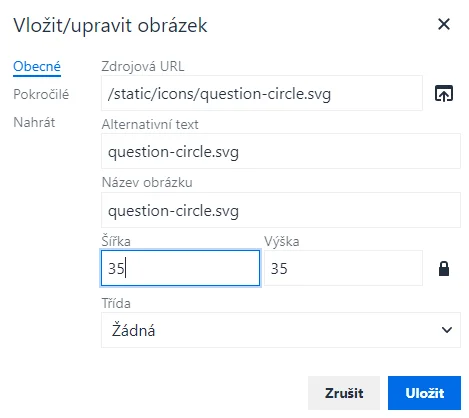Place cursor in the Šířka width field
Image resolution: width=469 pixels, height=418 pixels.
tap(180, 268)
